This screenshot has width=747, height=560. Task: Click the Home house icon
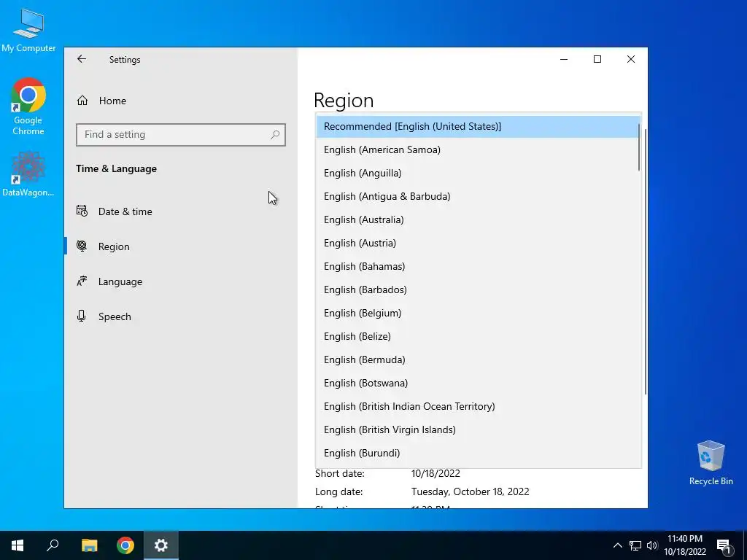82,101
